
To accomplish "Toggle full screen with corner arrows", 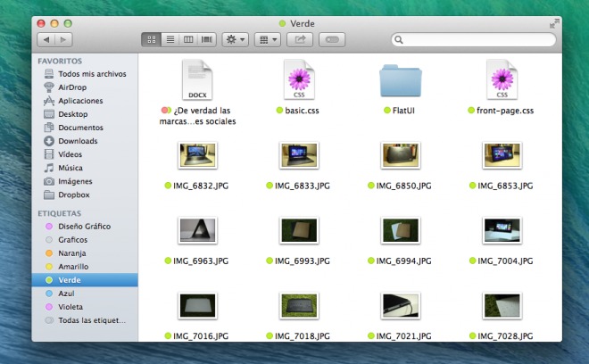I will 554,24.
